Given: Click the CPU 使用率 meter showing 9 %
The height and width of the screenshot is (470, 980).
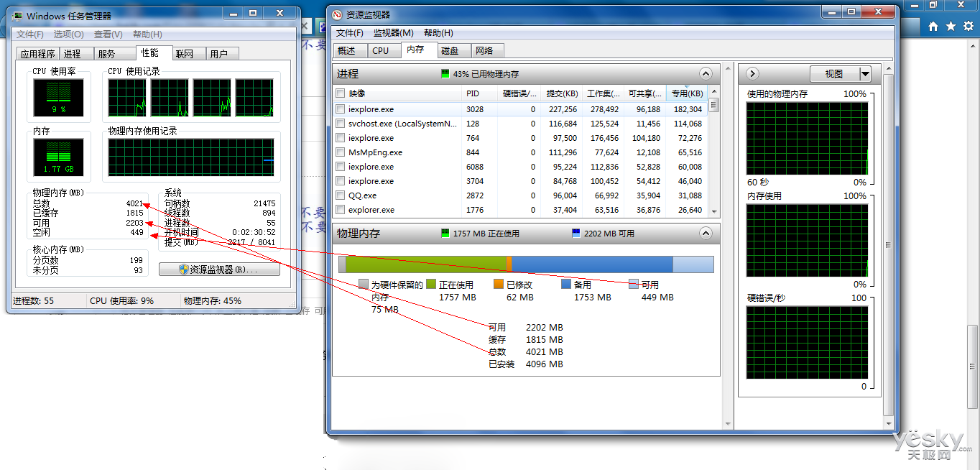Looking at the screenshot, I should pyautogui.click(x=58, y=97).
